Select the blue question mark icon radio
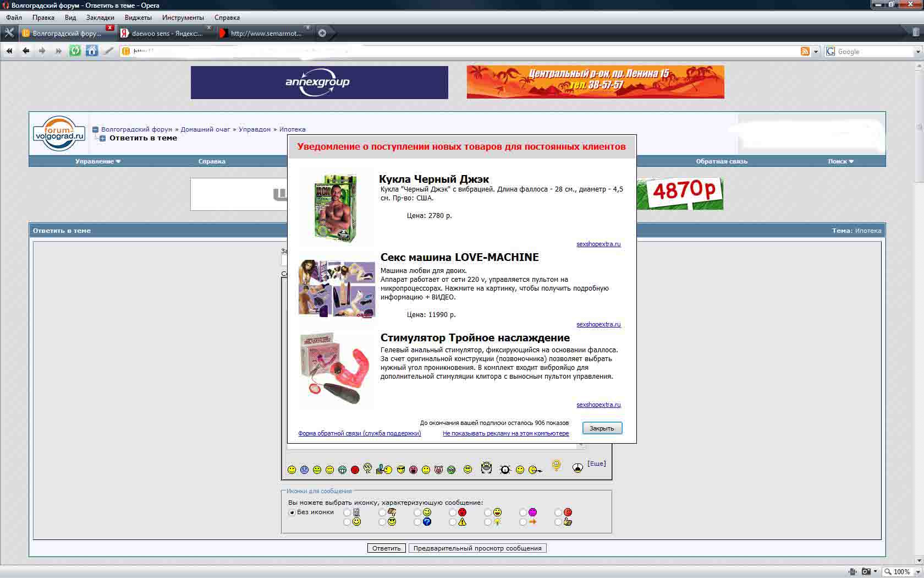924x578 pixels. tap(417, 522)
